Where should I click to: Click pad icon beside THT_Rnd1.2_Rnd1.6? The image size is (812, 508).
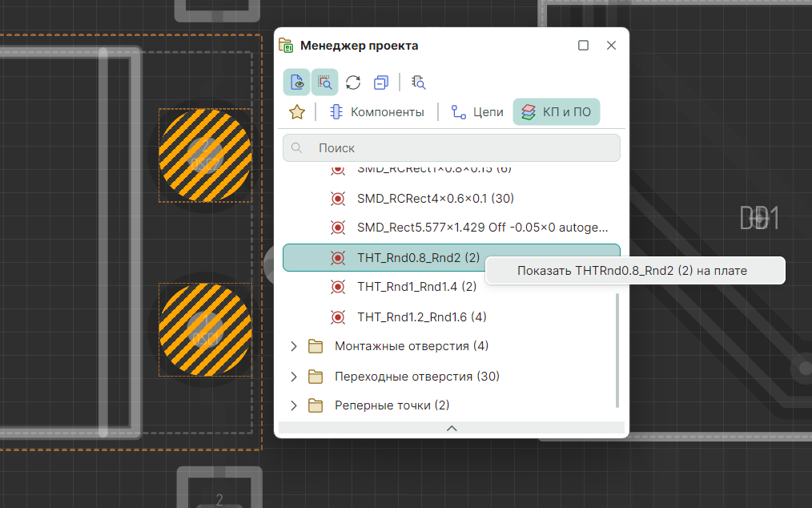[338, 316]
